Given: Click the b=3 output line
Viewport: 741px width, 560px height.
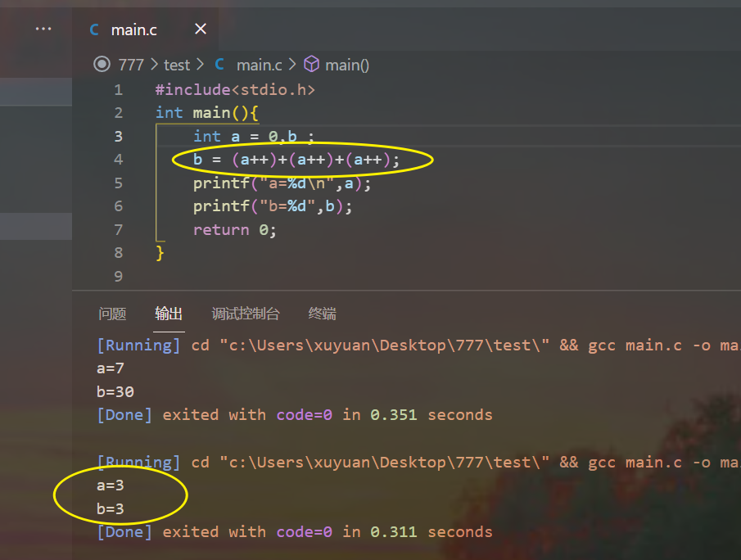Looking at the screenshot, I should click(x=111, y=509).
